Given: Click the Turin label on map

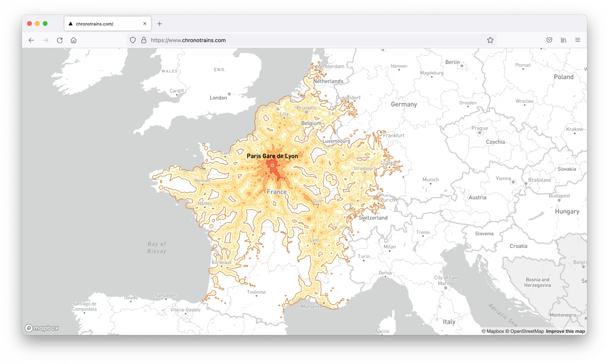Looking at the screenshot, I should coord(363,256).
